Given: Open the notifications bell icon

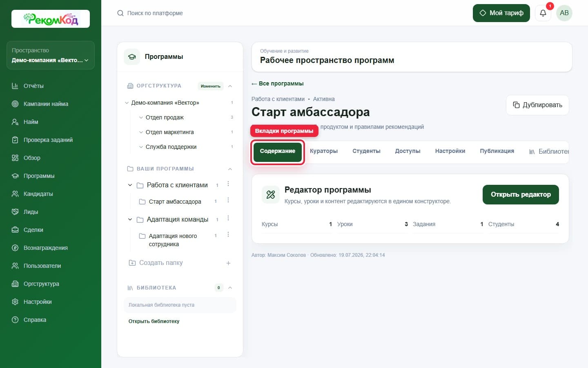Looking at the screenshot, I should [543, 13].
